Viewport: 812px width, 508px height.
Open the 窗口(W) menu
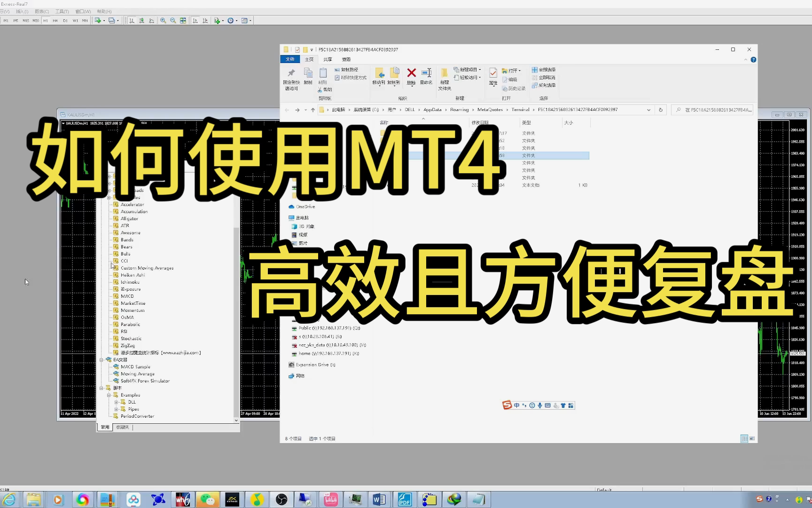pos(83,12)
